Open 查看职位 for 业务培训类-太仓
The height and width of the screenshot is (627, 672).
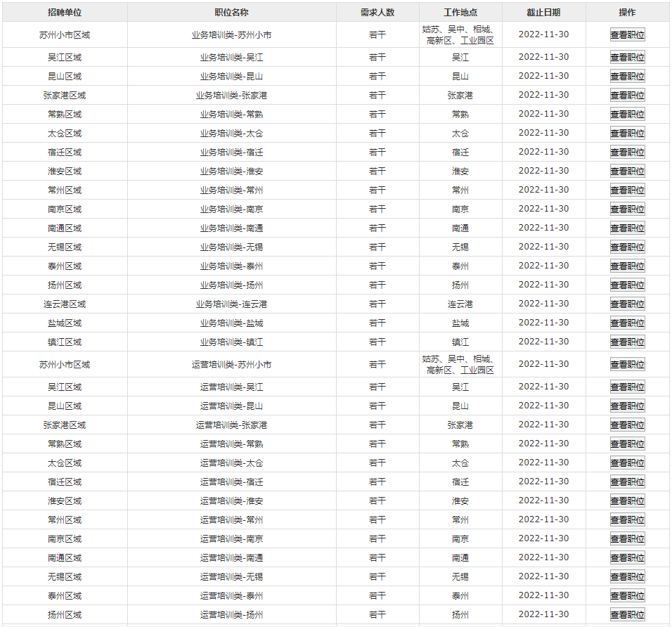628,134
